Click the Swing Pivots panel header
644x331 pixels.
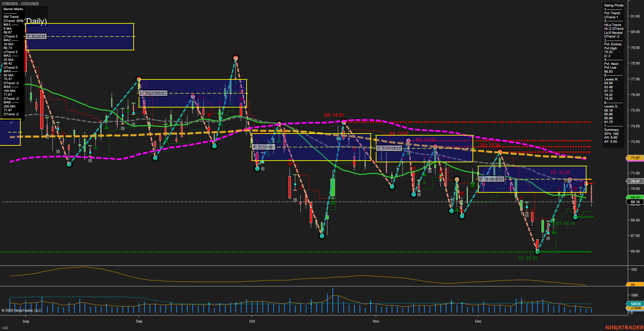pyautogui.click(x=613, y=5)
